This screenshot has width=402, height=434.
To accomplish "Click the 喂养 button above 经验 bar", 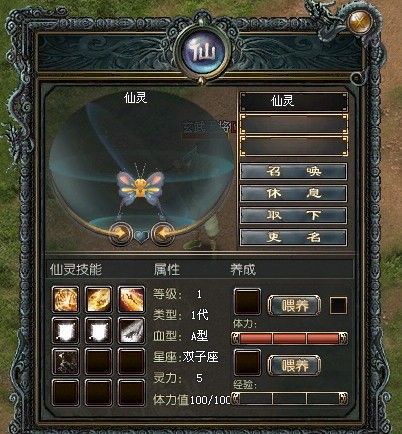I will click(294, 366).
